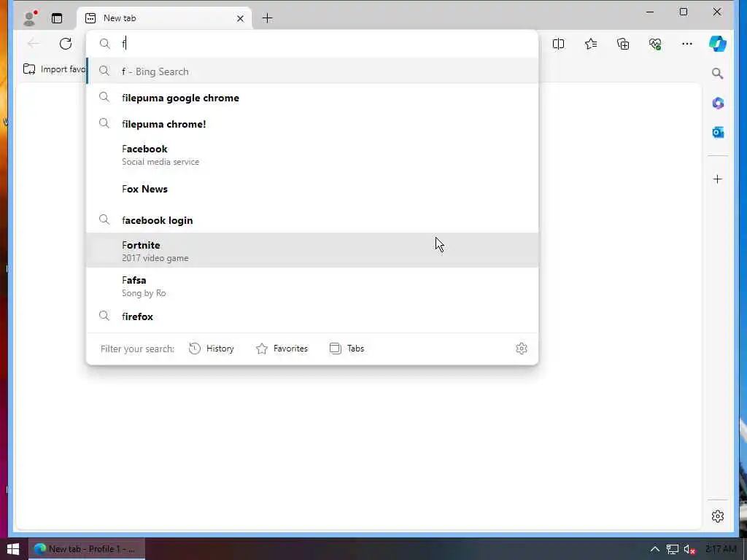The height and width of the screenshot is (560, 747).
Task: Open the Outlook sidebar icon
Action: pyautogui.click(x=718, y=133)
